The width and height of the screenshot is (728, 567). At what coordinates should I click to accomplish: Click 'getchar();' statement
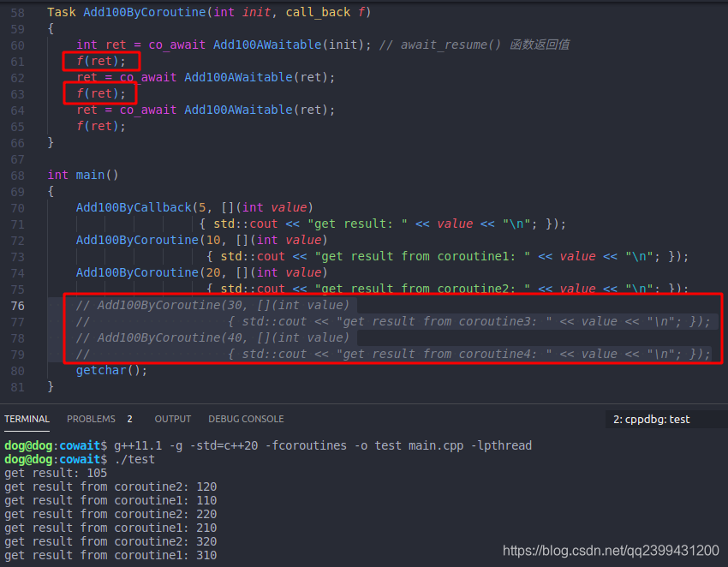pos(111,370)
